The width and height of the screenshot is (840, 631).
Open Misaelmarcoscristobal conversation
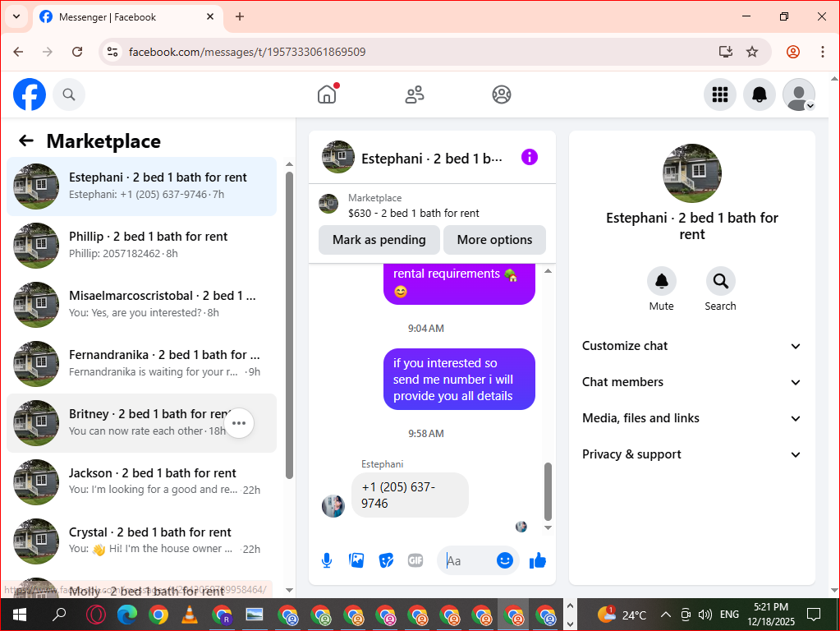pyautogui.click(x=142, y=305)
